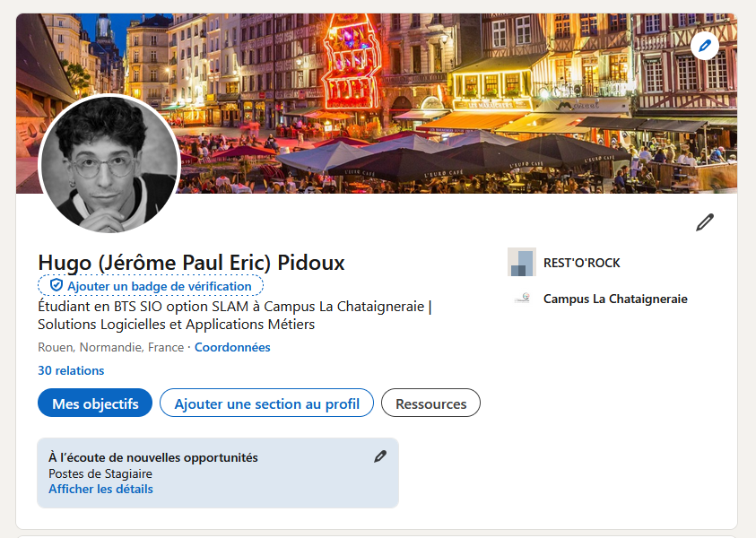The height and width of the screenshot is (538, 756).
Task: Open the Campus La Chataigneraie school logo
Action: click(x=522, y=299)
